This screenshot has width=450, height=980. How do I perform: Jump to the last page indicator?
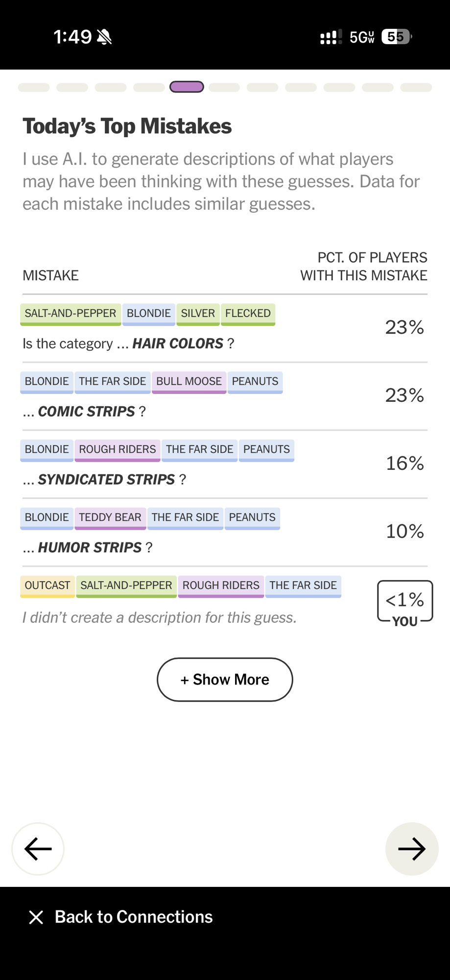[x=416, y=87]
